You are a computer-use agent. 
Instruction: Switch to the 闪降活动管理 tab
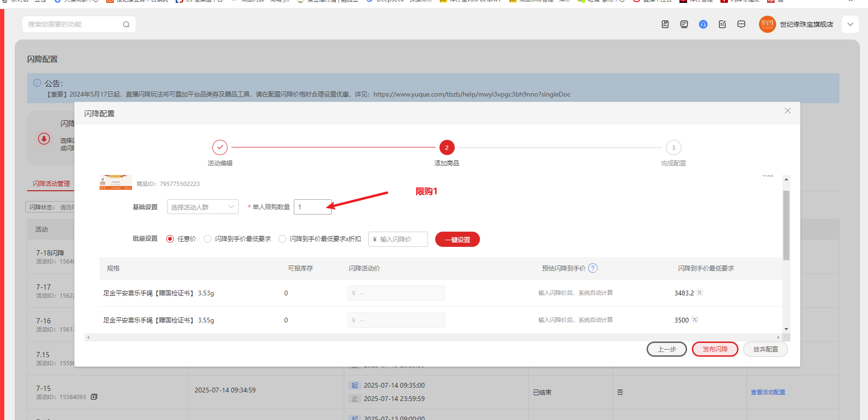click(51, 184)
